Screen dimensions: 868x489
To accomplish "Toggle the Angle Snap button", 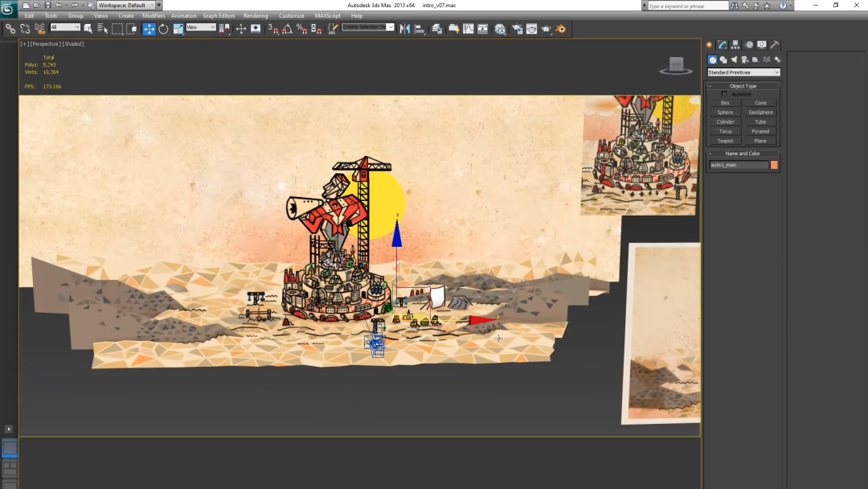I will click(287, 29).
